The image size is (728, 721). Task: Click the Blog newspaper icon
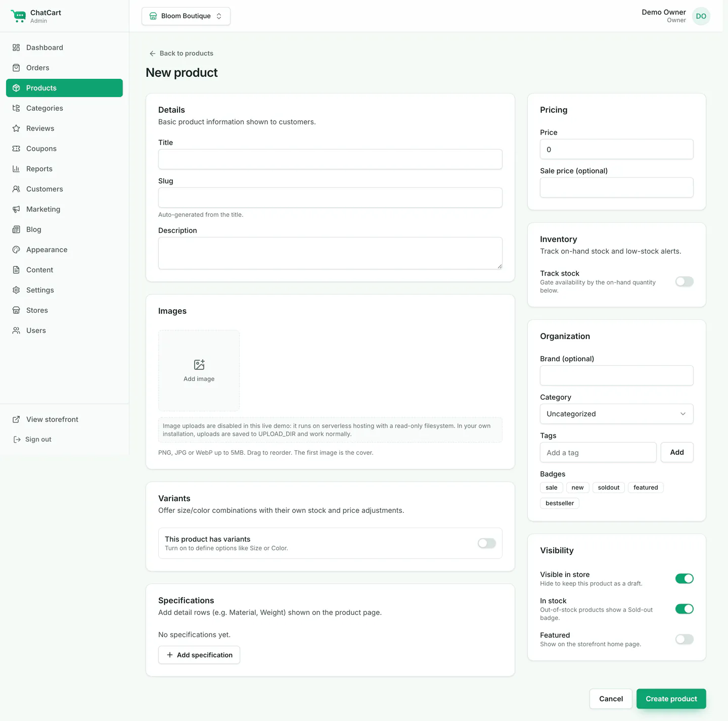pyautogui.click(x=16, y=229)
